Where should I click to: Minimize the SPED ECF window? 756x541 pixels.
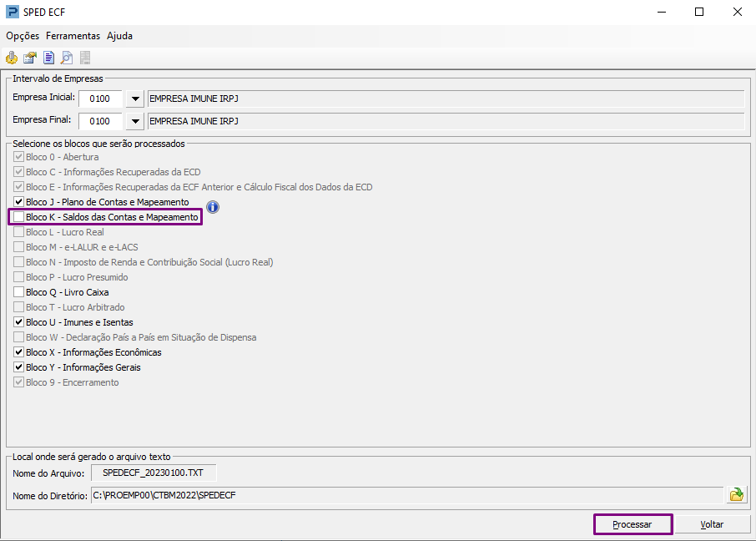pyautogui.click(x=662, y=12)
